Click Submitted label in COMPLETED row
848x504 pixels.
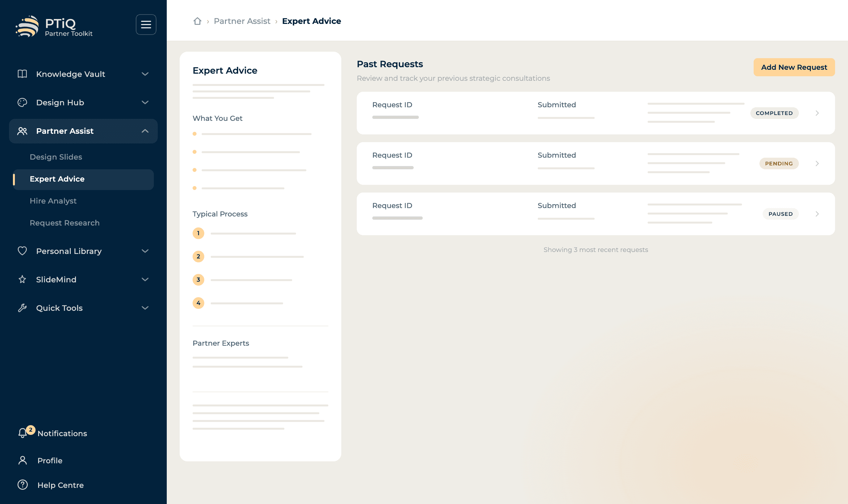click(556, 105)
